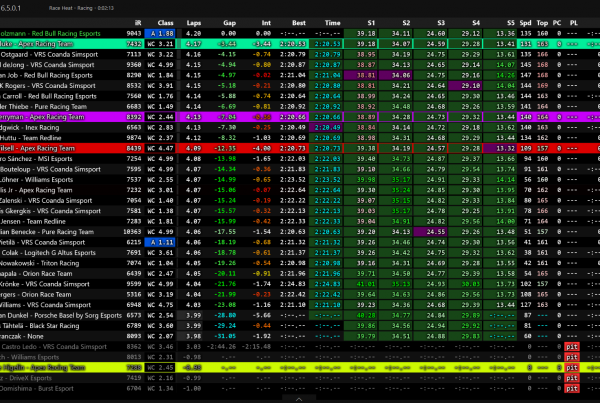Select 'Carroll - Red Bull Racing Esports' row

(300, 96)
